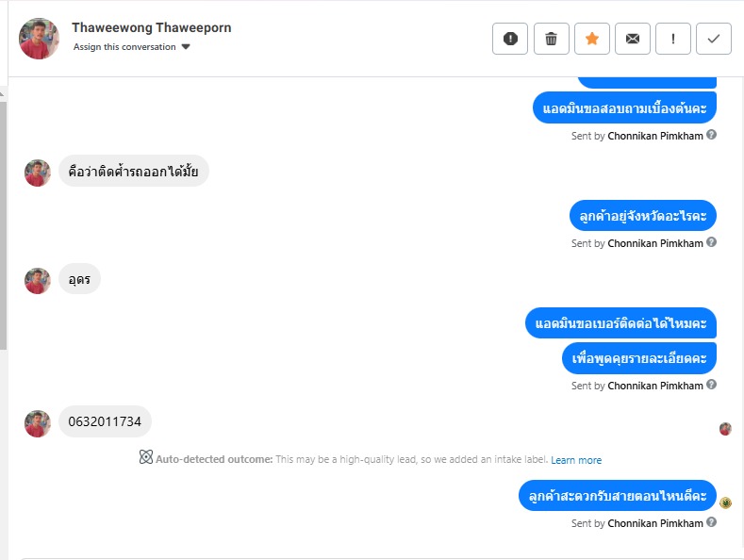Click the exclamation mark priority button
The width and height of the screenshot is (744, 560).
[673, 39]
